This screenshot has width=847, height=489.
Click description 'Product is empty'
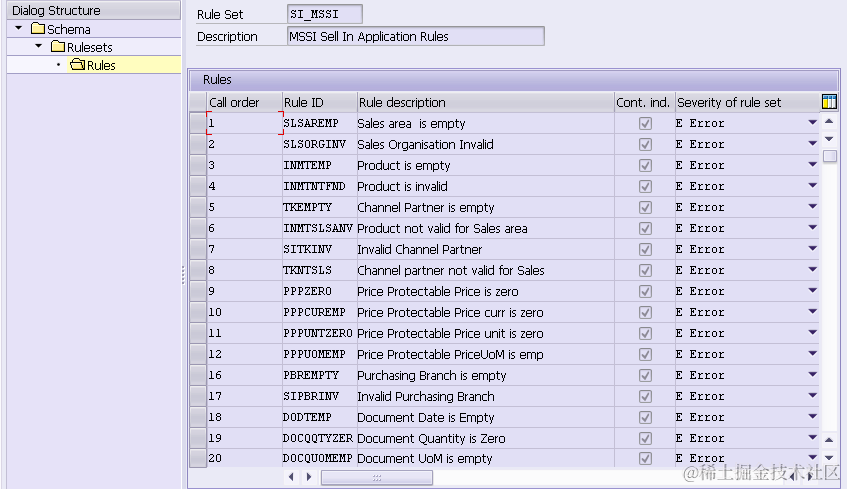[x=404, y=165]
